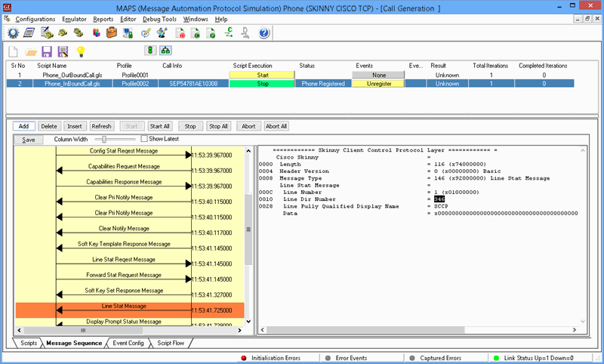Select the Phone_OutBoundCall.gls script row

point(72,75)
